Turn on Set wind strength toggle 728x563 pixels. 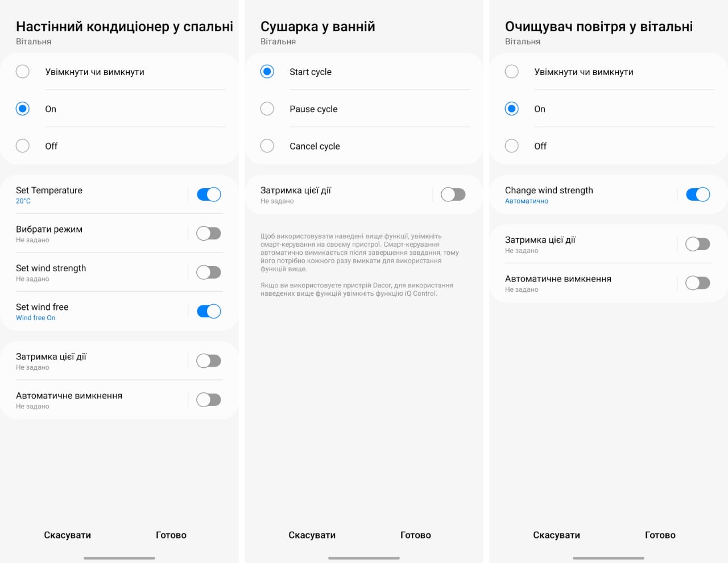(x=209, y=272)
